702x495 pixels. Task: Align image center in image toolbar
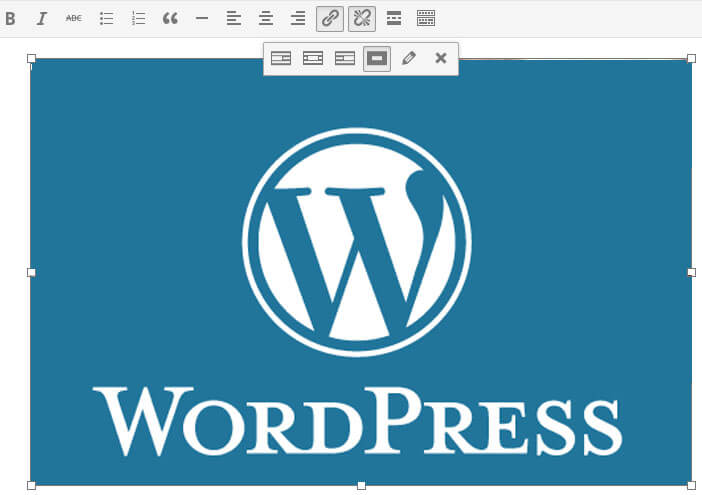[313, 58]
